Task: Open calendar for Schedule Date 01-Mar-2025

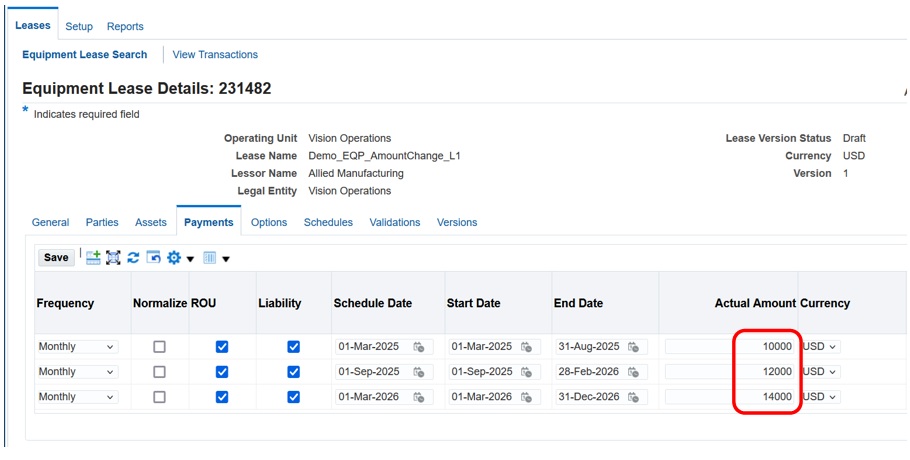Action: tap(419, 347)
